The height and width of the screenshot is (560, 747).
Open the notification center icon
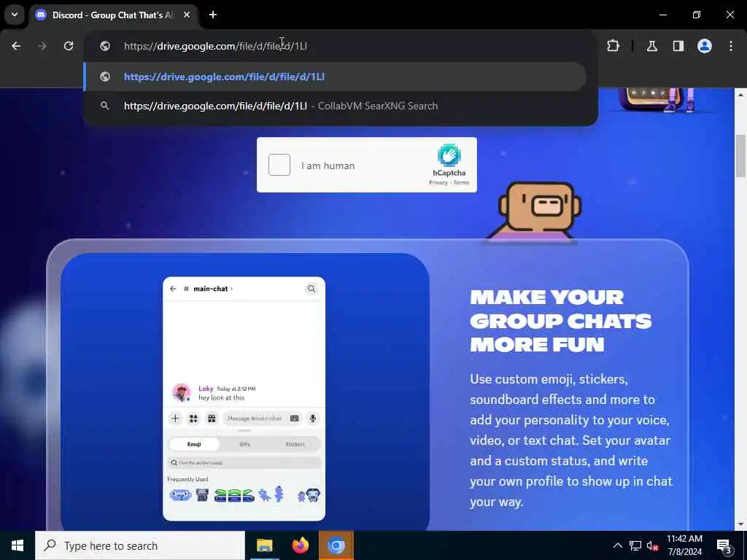coord(724,545)
